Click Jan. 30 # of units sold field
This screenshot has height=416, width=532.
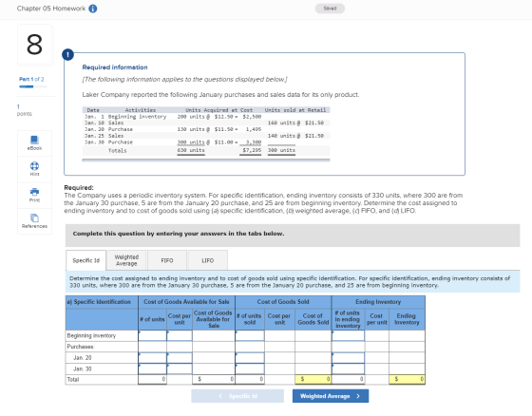tap(250, 369)
